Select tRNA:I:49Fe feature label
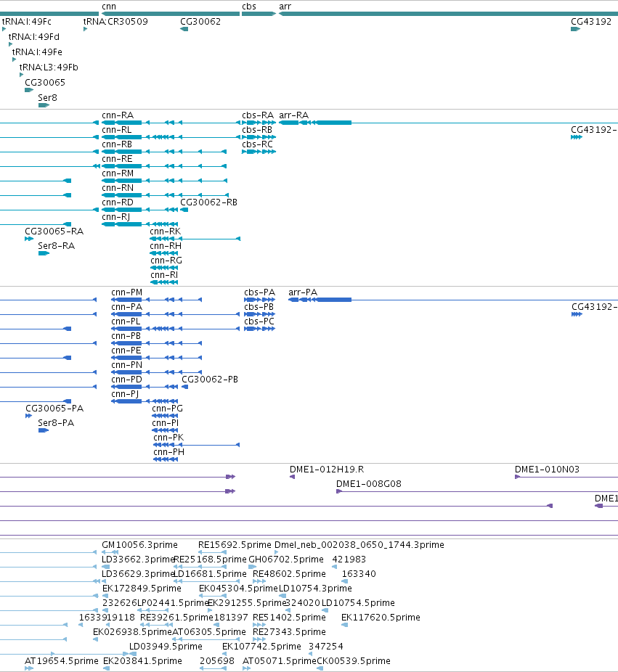The image size is (618, 672). (x=37, y=52)
